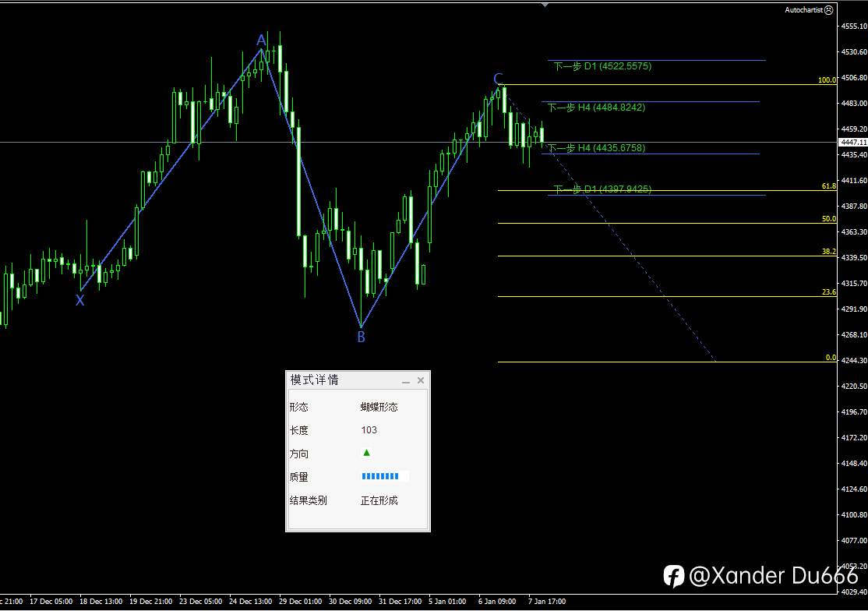868x611 pixels.
Task: Select point A marker on chart
Action: coord(261,40)
